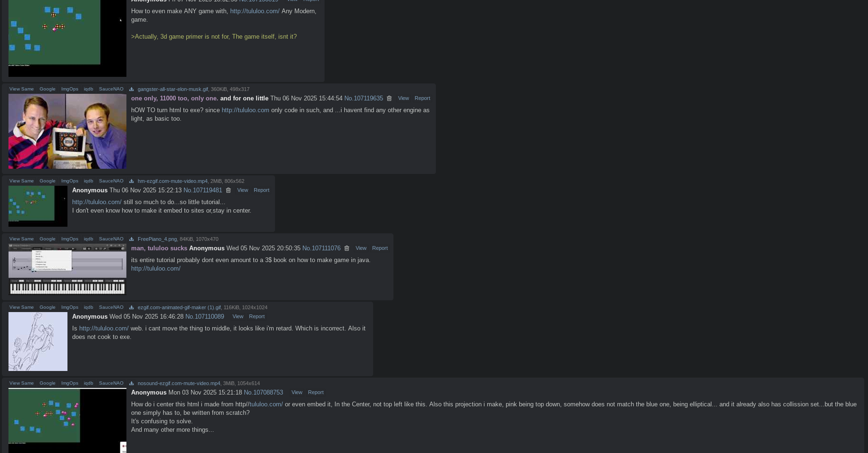The image size is (868, 453).
Task: Open the tululoo.com link in the 'hOW TO turn html' post
Action: click(245, 110)
